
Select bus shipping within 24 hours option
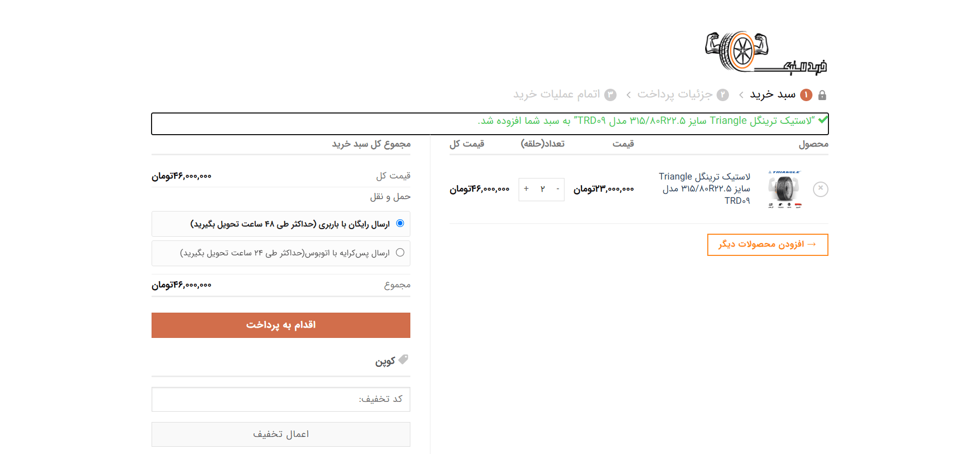(x=400, y=253)
